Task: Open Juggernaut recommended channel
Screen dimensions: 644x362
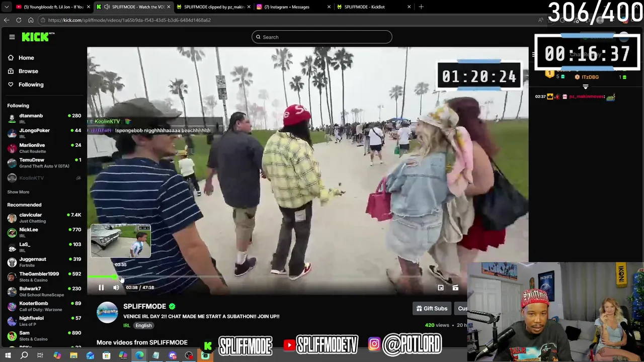Action: (x=44, y=262)
